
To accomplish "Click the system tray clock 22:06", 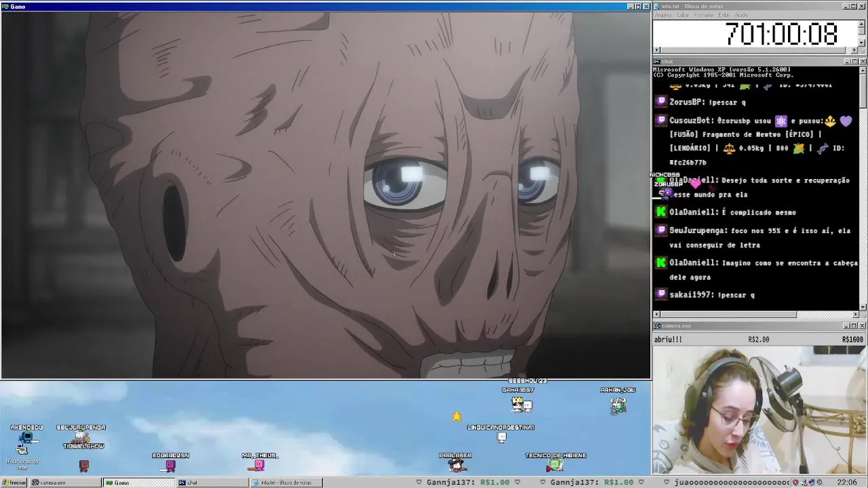I will pyautogui.click(x=846, y=483).
